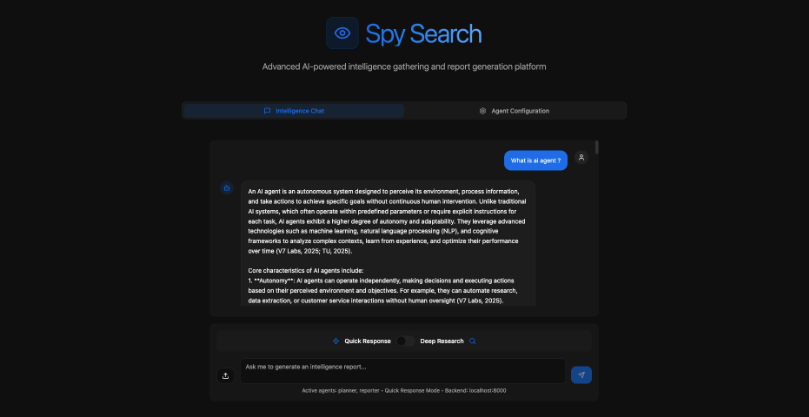Click the user avatar icon
The image size is (809, 417).
(581, 158)
